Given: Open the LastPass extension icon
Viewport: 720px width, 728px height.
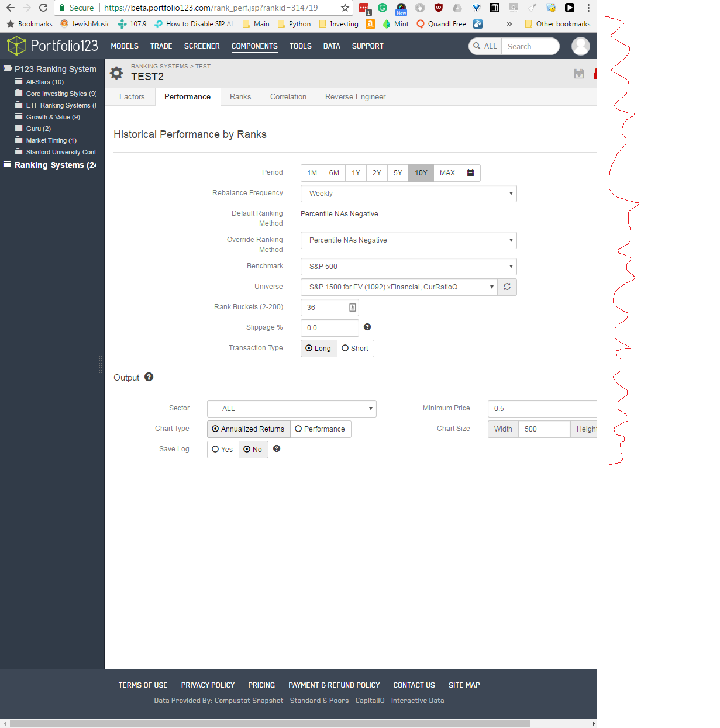Looking at the screenshot, I should click(x=364, y=8).
